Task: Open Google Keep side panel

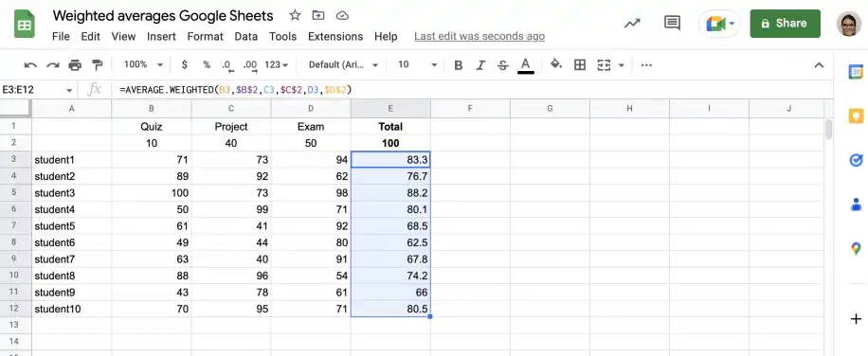Action: tap(856, 116)
